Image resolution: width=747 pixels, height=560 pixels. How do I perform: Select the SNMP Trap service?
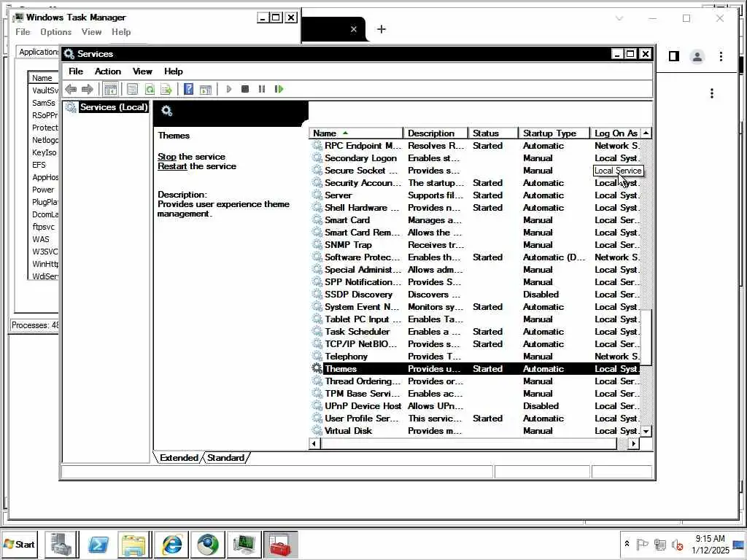click(x=475, y=245)
